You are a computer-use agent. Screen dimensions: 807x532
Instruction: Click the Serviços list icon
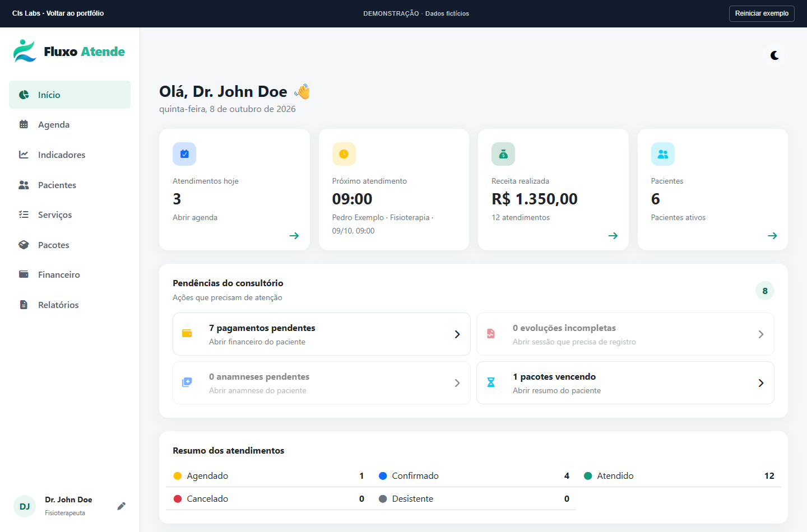coord(24,214)
